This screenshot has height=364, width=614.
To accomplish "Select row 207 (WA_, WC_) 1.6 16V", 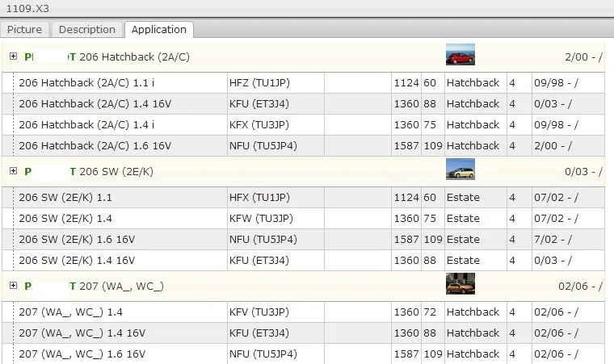I will tap(304, 354).
